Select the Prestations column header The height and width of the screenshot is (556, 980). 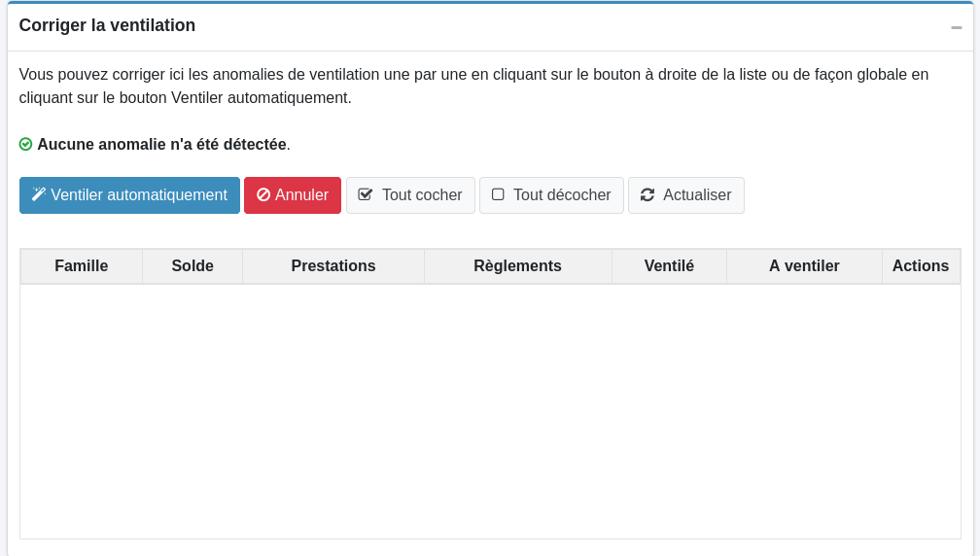[x=333, y=266]
